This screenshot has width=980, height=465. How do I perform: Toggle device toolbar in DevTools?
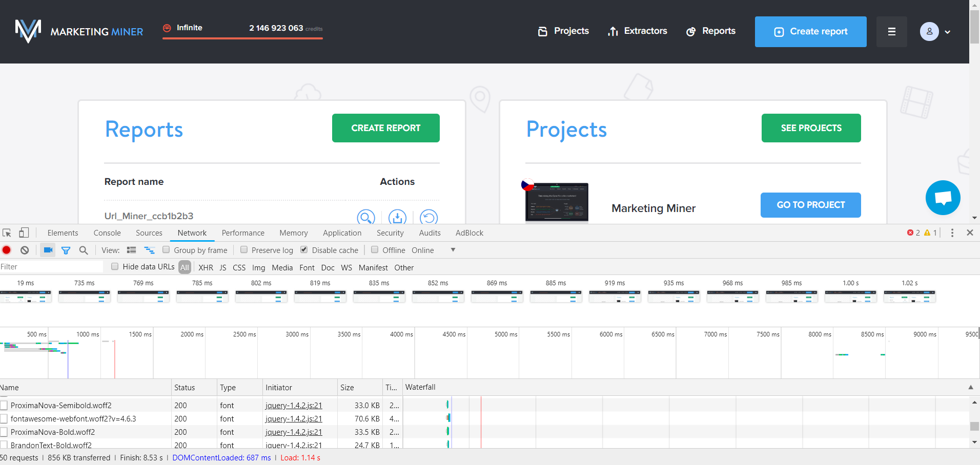[x=24, y=233]
